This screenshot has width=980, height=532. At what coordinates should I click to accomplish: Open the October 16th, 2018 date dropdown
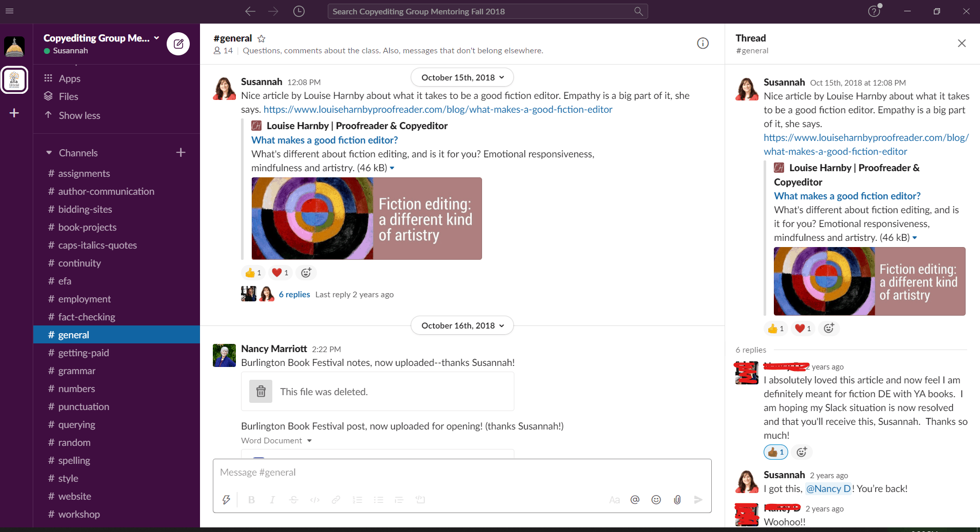click(462, 325)
